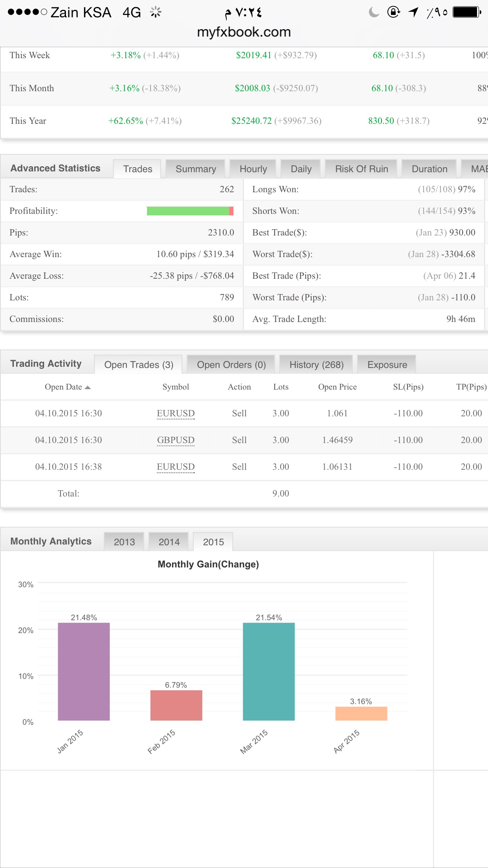This screenshot has width=488, height=868.
Task: Tap the myfxbook.com address bar
Action: [x=244, y=32]
